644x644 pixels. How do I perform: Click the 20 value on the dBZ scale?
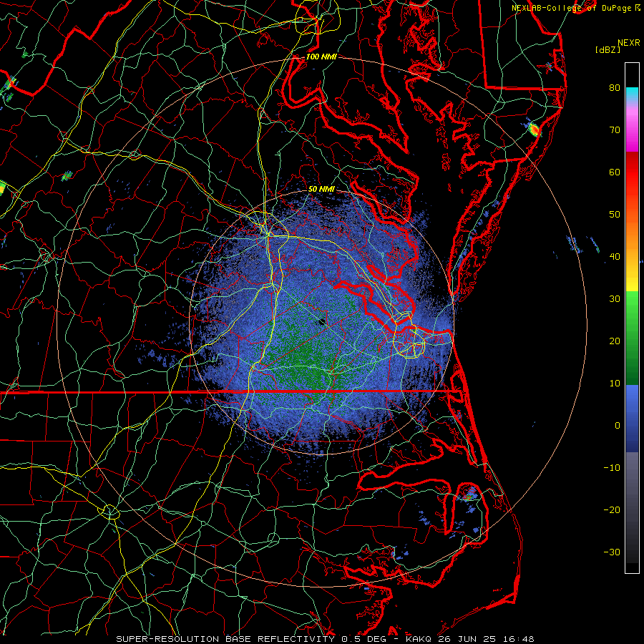(615, 341)
